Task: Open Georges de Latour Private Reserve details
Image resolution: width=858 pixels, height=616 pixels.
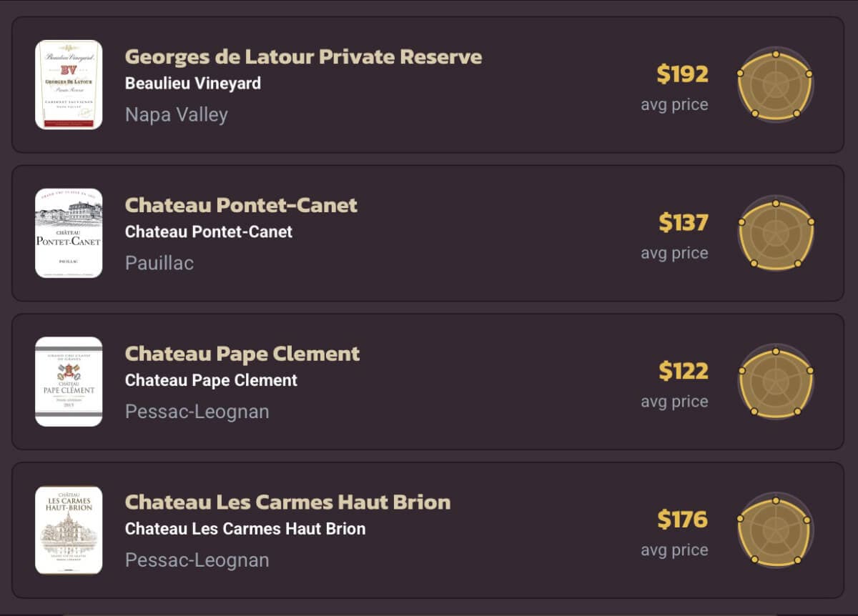Action: [x=305, y=57]
